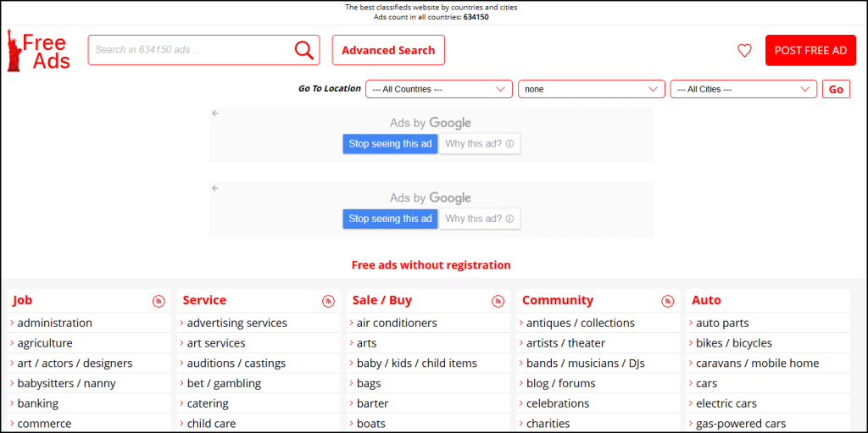
Task: Click the magnifying glass search icon
Action: [x=304, y=50]
